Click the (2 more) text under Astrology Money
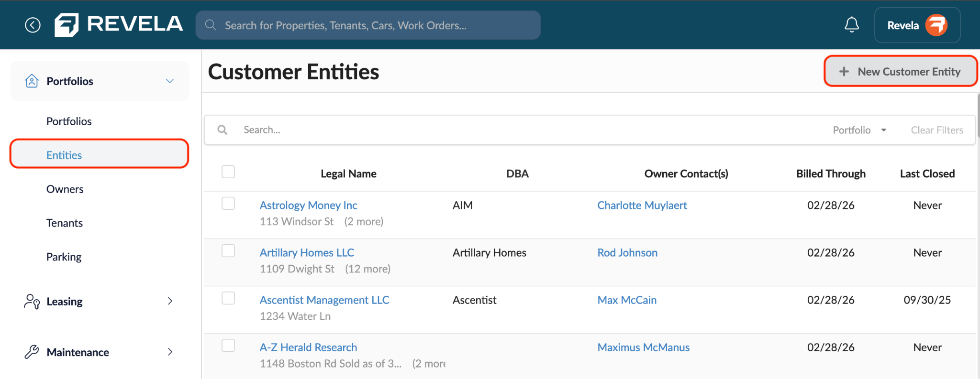The height and width of the screenshot is (379, 980). 364,221
